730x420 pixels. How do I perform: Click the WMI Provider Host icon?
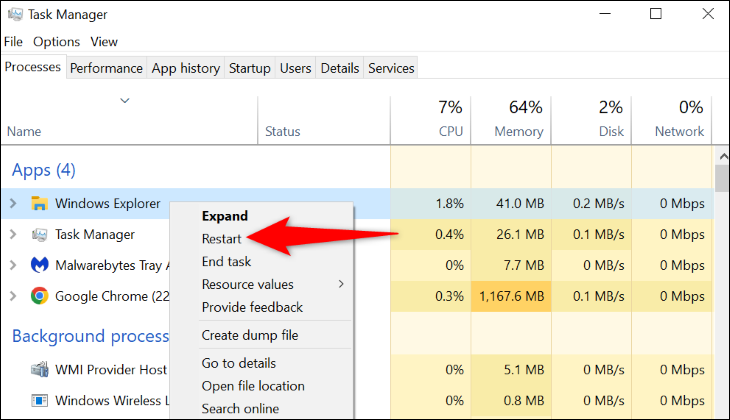click(x=39, y=370)
